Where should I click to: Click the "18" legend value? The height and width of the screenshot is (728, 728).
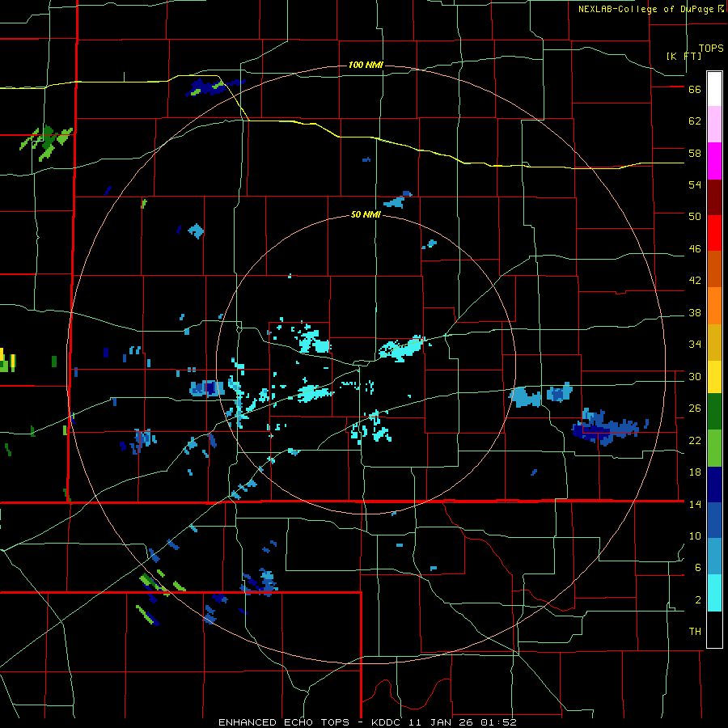[695, 472]
